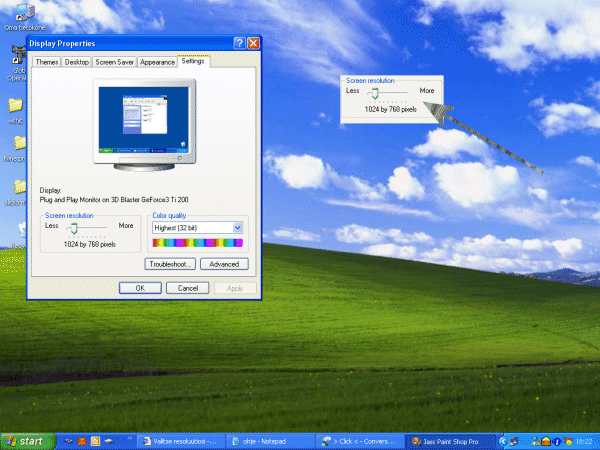Click the Start button

click(x=28, y=441)
